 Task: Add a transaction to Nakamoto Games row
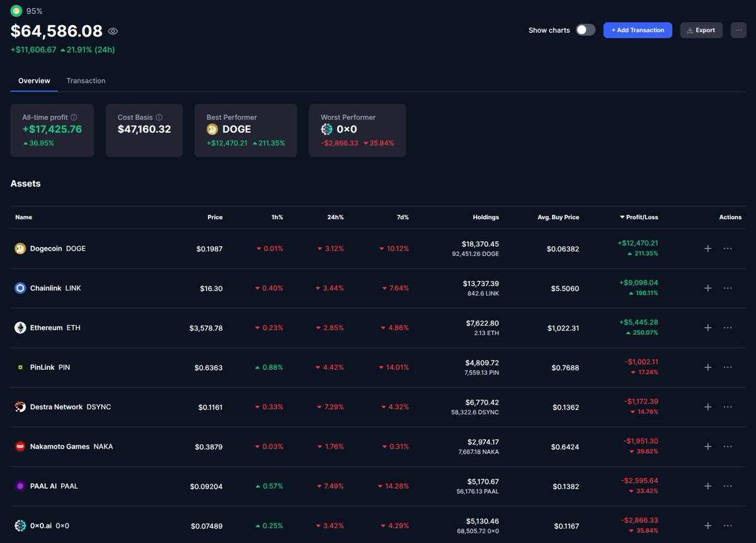(x=707, y=447)
